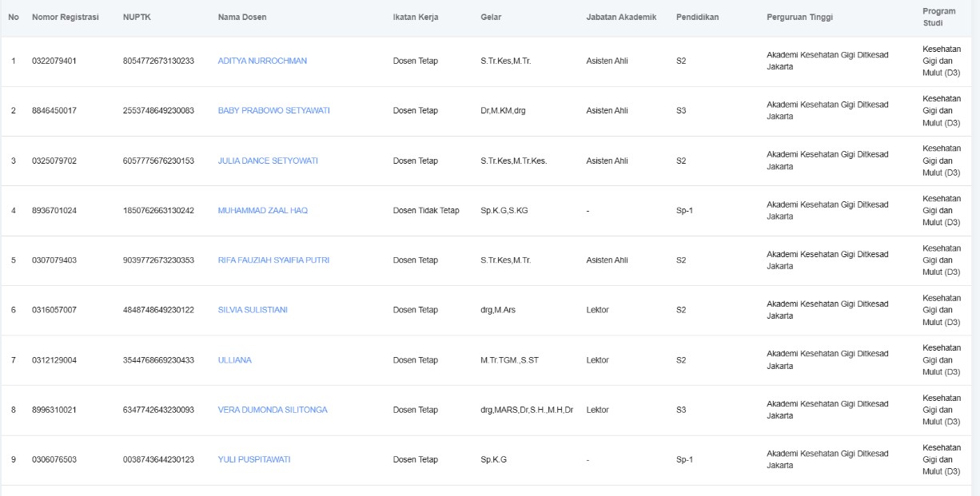The image size is (980, 496).
Task: Open VERA DUMONDA SILITONGA profile link
Action: point(272,410)
